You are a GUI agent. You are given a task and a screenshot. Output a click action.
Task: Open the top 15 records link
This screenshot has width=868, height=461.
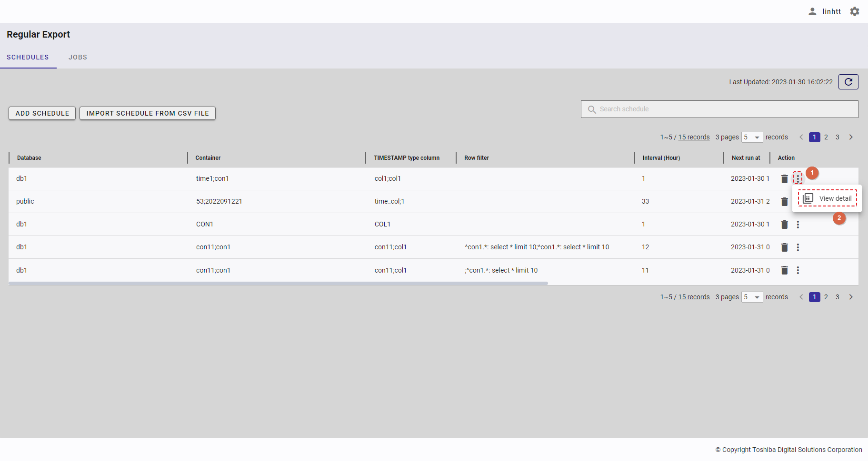click(694, 137)
